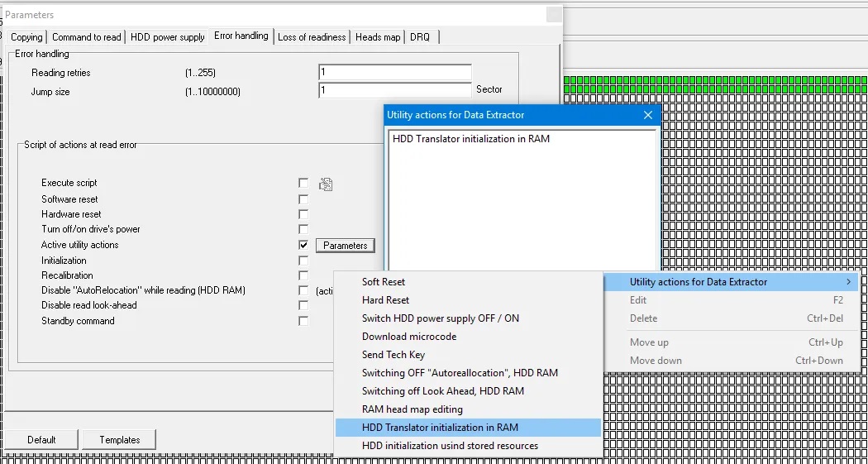Click the Parameters button next to Active utility actions
The height and width of the screenshot is (464, 868).
click(x=345, y=246)
